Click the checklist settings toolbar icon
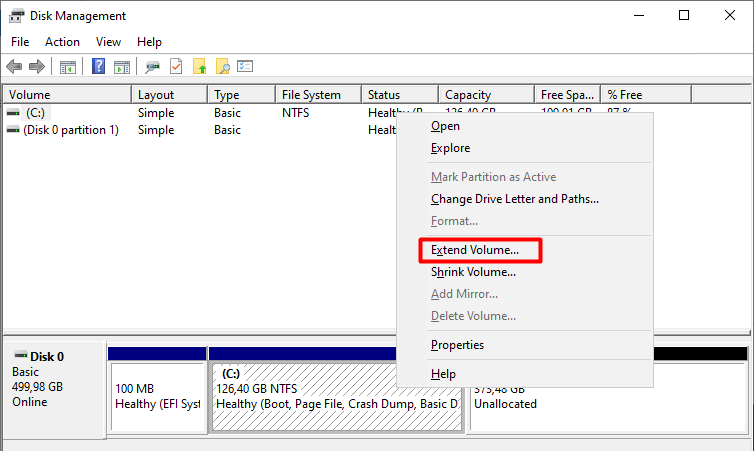754x451 pixels. [x=245, y=67]
